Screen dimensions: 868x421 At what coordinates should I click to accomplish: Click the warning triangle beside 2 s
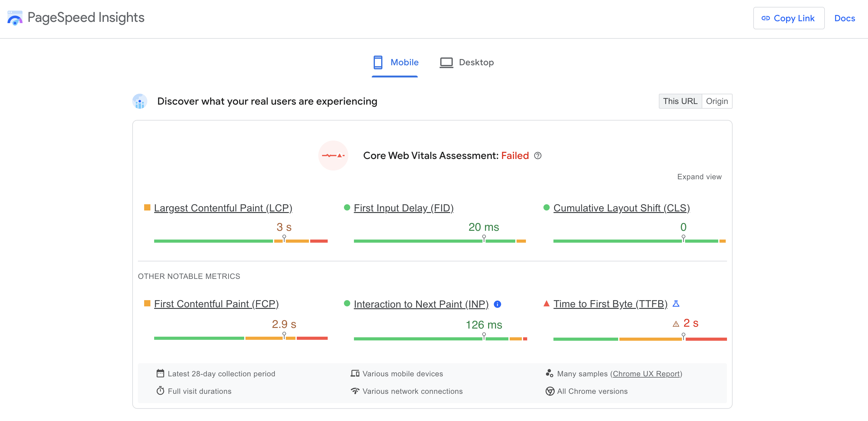[676, 324]
